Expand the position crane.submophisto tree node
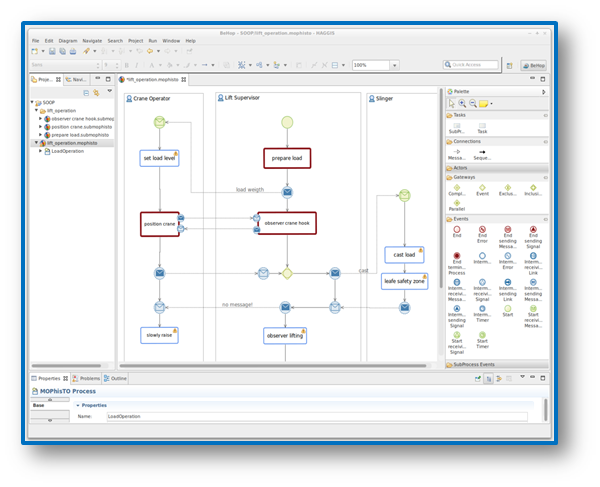Viewport: 600px width, 487px height. pos(41,126)
